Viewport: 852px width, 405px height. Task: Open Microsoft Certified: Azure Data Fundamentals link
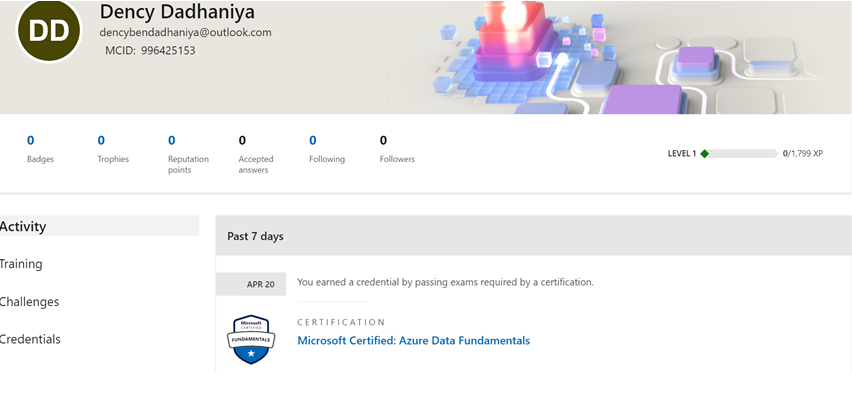[x=414, y=341]
